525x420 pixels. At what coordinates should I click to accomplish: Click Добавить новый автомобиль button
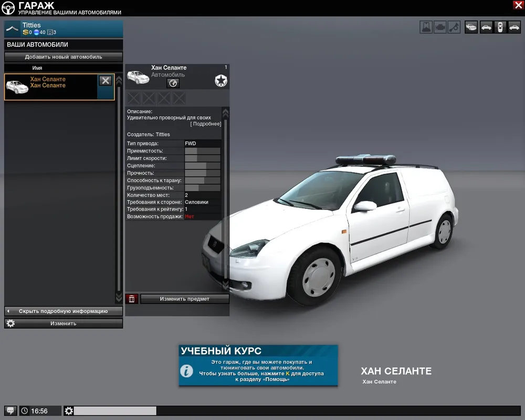pos(64,57)
